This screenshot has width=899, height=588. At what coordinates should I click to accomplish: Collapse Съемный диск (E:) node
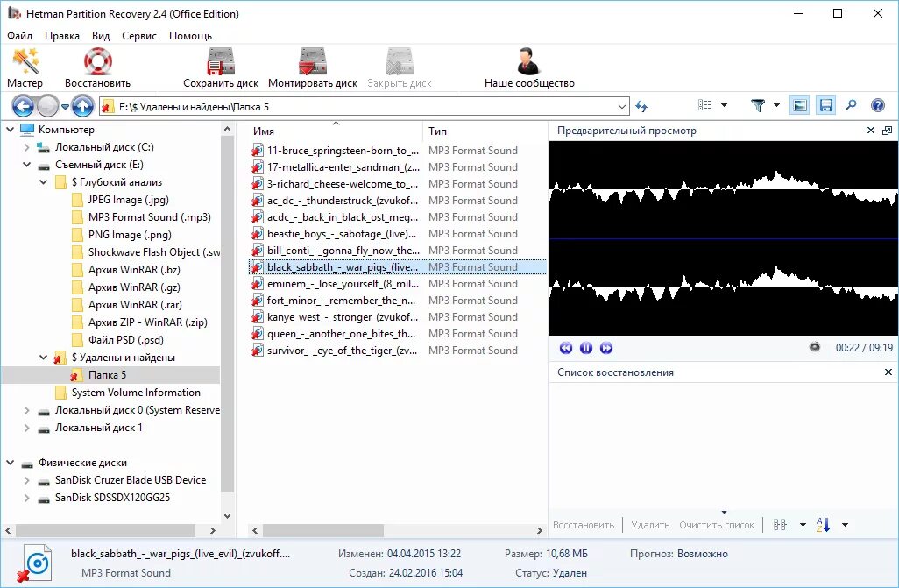coord(26,165)
